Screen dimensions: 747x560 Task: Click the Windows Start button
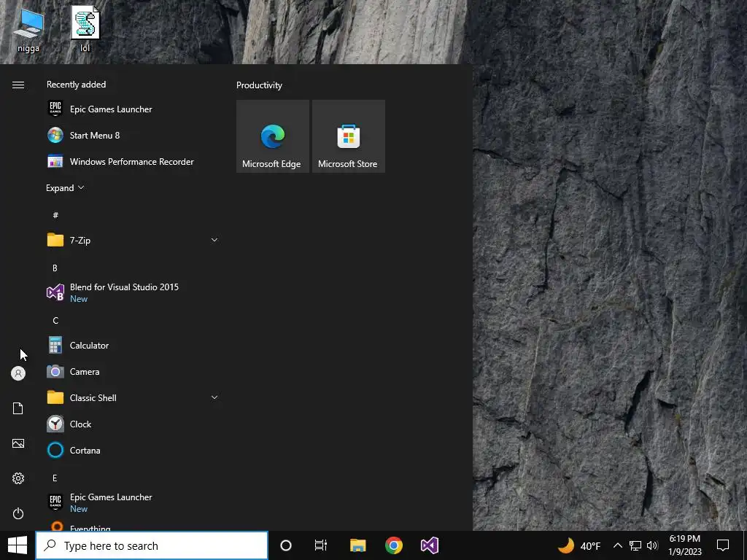(x=18, y=545)
